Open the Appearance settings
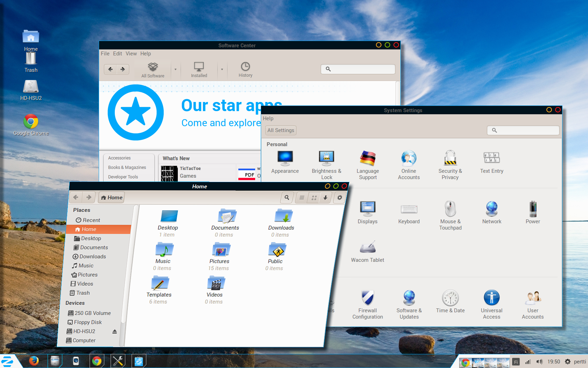 point(285,162)
